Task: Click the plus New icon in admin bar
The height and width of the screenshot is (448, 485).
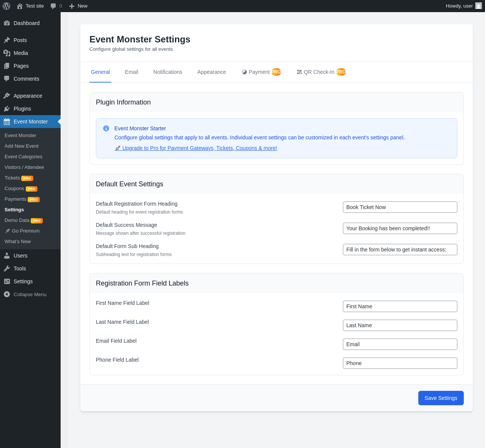Action: tap(72, 6)
